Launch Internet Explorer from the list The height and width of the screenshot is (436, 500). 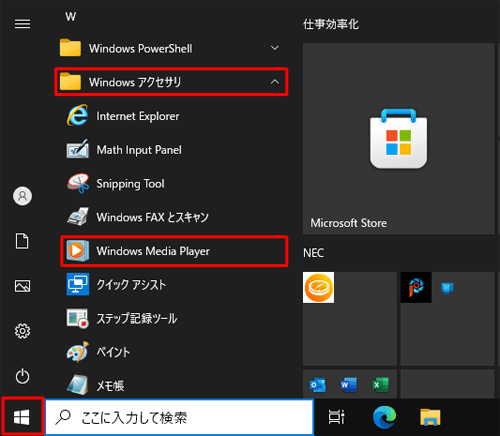tap(170, 116)
